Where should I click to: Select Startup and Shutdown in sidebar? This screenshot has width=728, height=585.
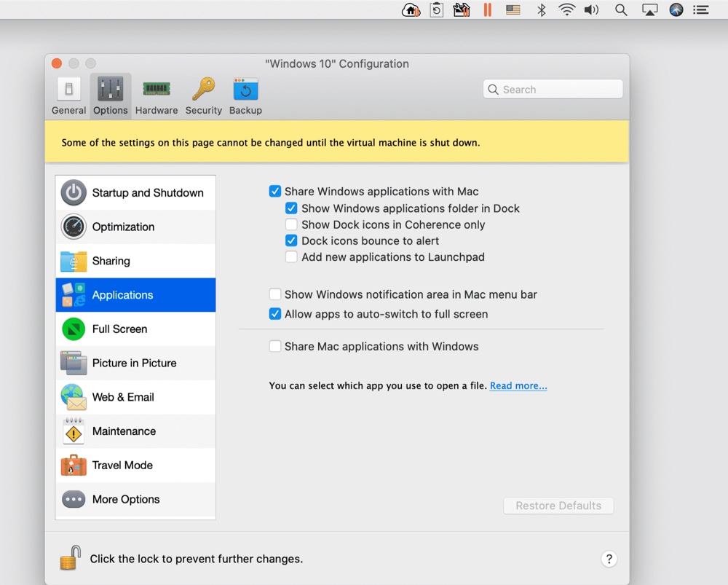135,193
